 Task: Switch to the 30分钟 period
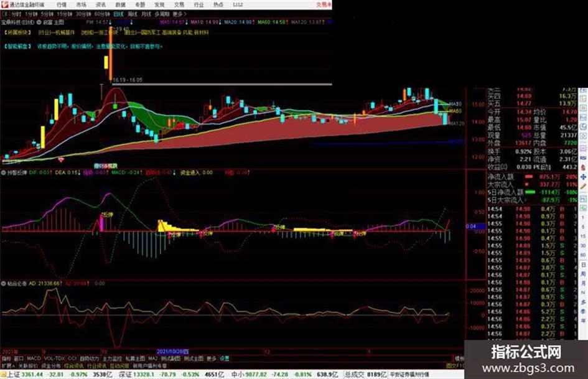coord(83,14)
